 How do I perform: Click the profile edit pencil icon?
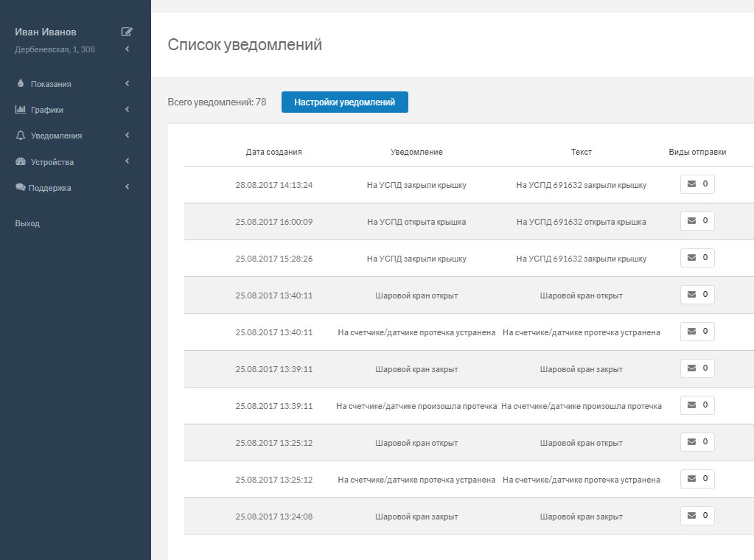coord(127,32)
